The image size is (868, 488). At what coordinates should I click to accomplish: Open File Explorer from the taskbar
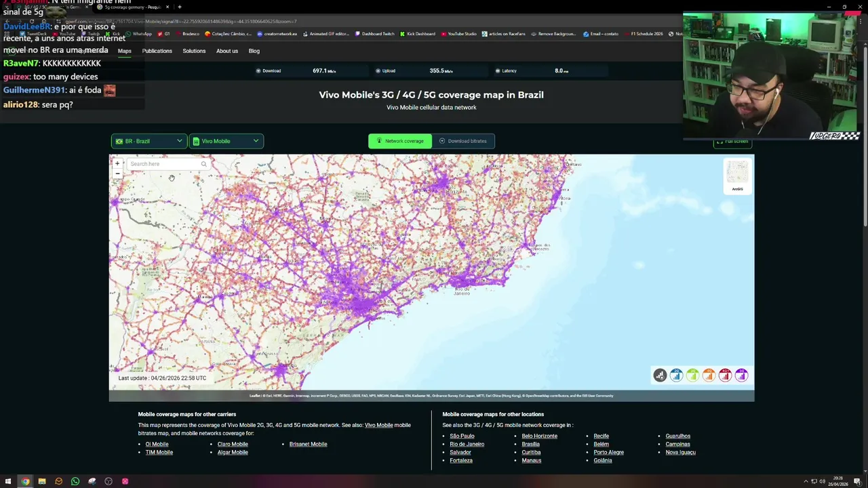click(42, 481)
